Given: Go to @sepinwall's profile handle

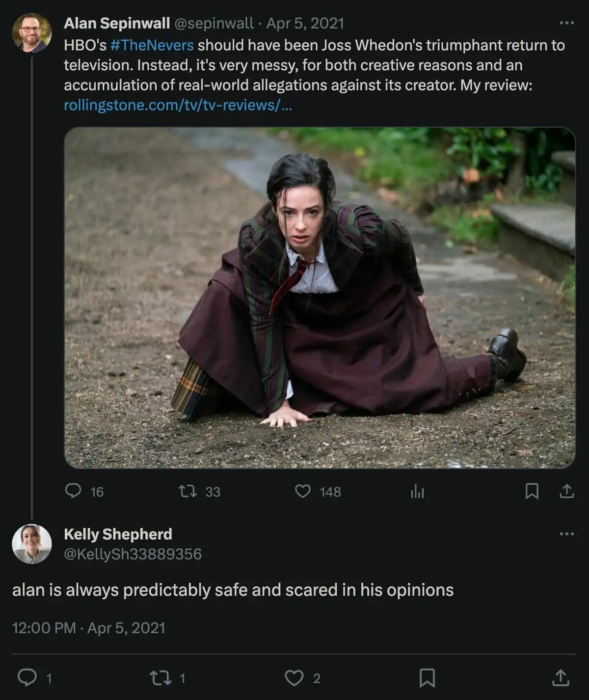Looking at the screenshot, I should (214, 23).
